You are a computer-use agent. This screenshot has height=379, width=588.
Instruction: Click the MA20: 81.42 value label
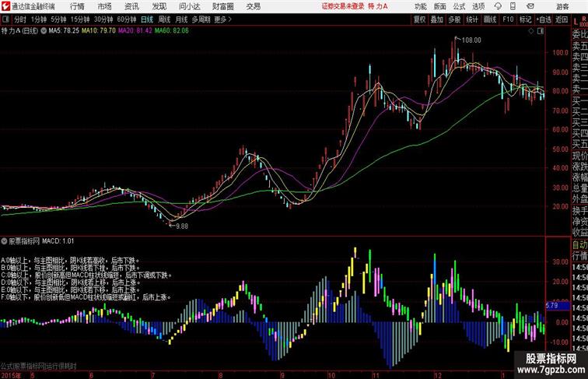point(135,31)
